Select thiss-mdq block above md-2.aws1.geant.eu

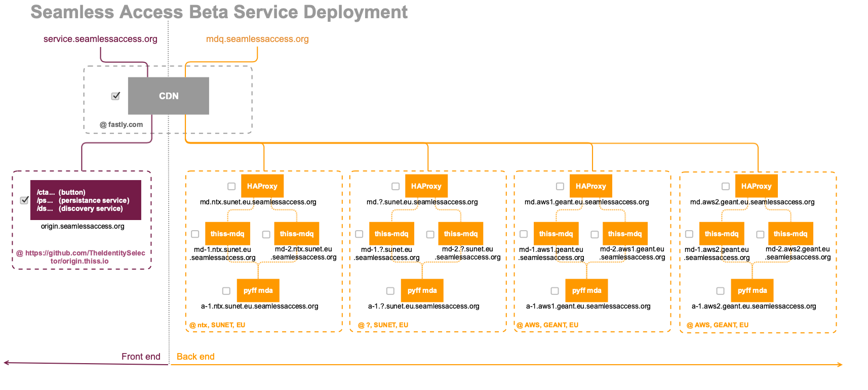(625, 234)
